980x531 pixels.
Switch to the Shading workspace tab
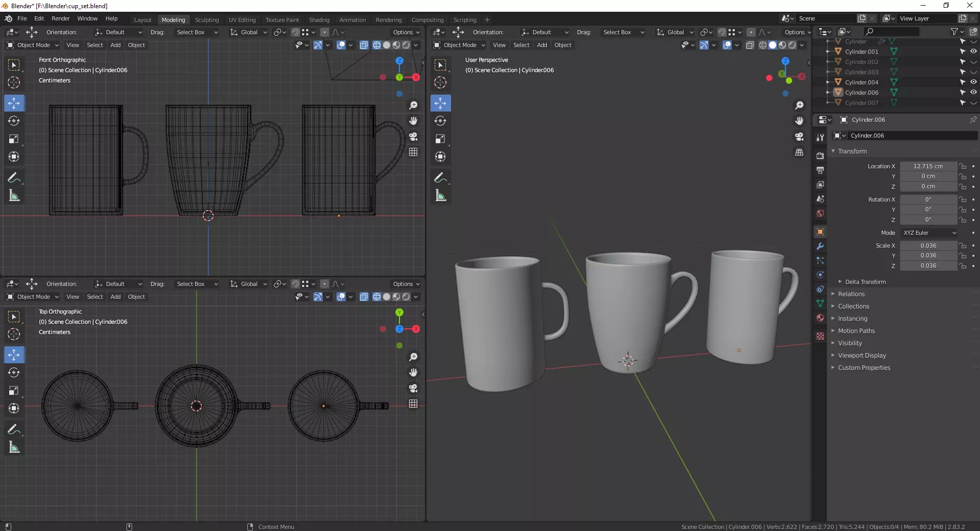tap(319, 20)
